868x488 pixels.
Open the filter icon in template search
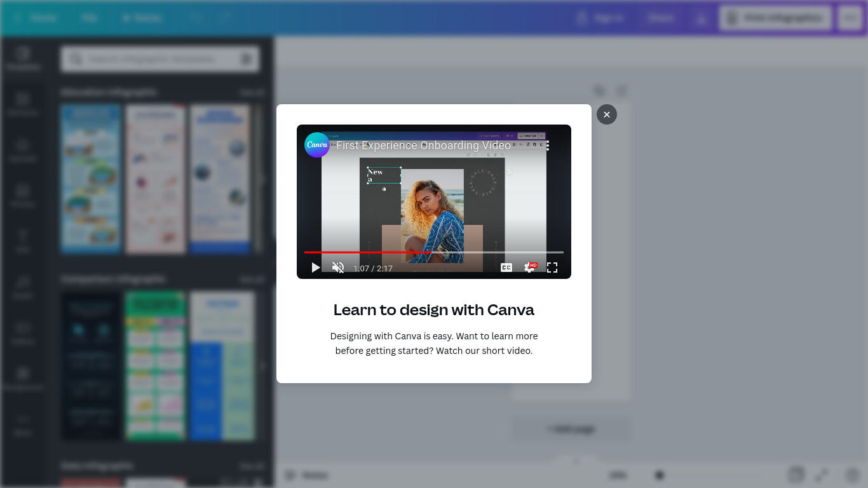(x=247, y=59)
